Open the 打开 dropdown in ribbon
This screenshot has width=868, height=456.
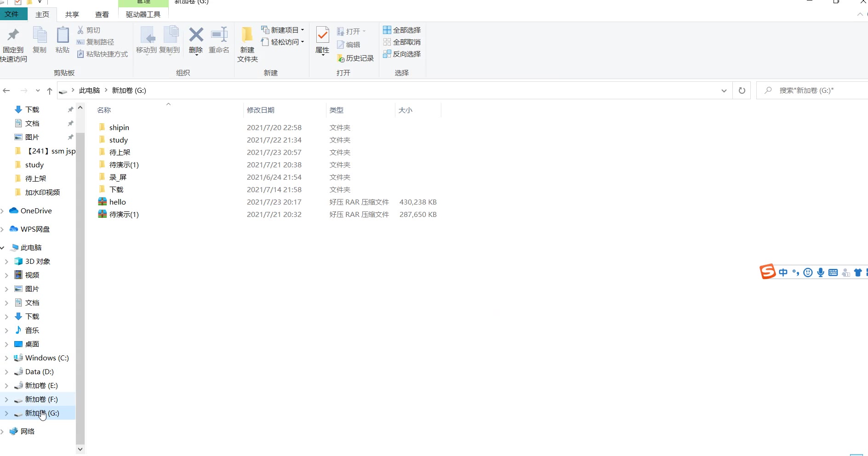click(351, 31)
